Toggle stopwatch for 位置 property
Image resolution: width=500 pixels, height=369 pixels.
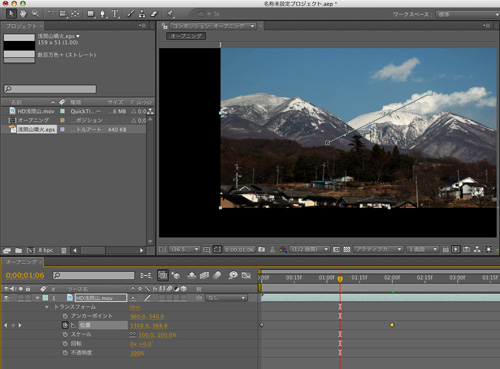65,325
